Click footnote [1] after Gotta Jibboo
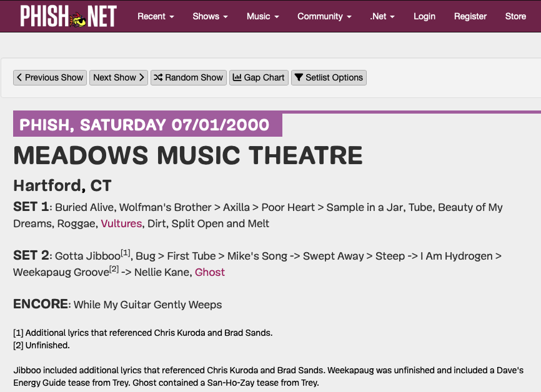This screenshot has width=541, height=392. pos(126,253)
